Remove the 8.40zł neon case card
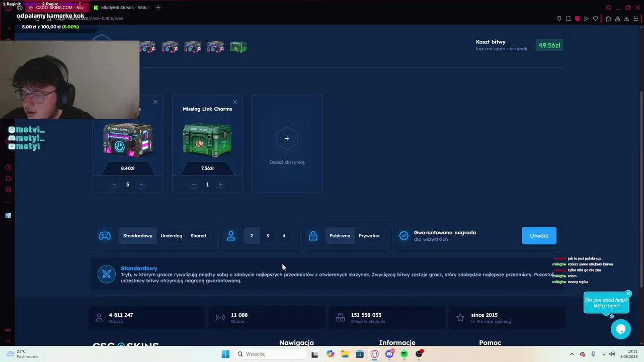Viewport: 644px width, 362px height. point(155,102)
